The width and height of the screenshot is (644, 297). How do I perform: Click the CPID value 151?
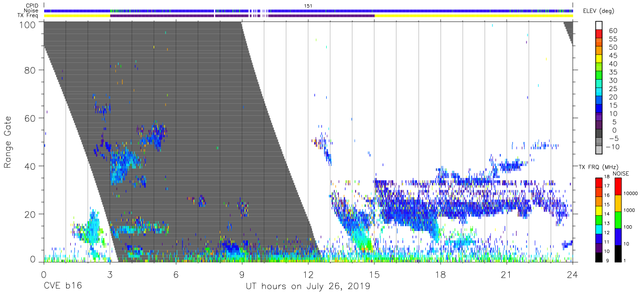click(308, 5)
